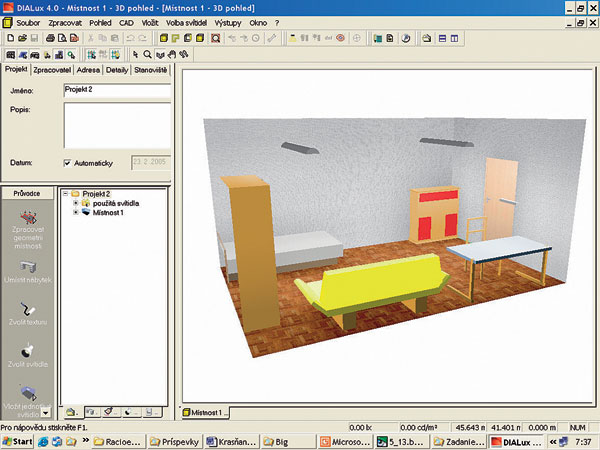Select the magnifier zoom tool in toolbar
Viewport: 600px width, 450px height.
tap(147, 54)
